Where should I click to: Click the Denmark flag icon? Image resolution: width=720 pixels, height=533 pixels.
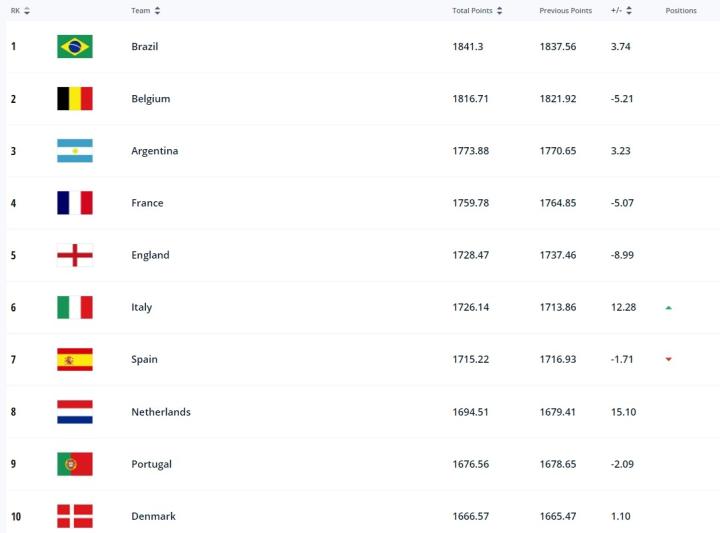pos(75,516)
